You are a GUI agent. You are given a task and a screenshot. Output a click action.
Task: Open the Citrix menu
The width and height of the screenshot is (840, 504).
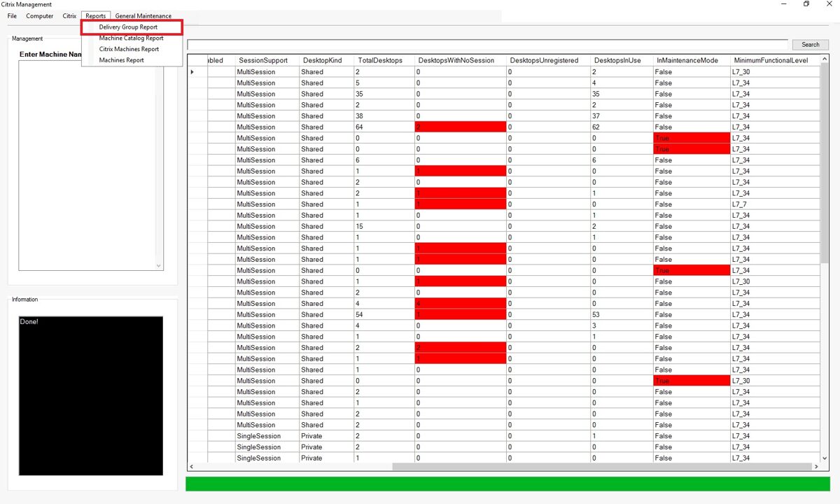tap(69, 16)
